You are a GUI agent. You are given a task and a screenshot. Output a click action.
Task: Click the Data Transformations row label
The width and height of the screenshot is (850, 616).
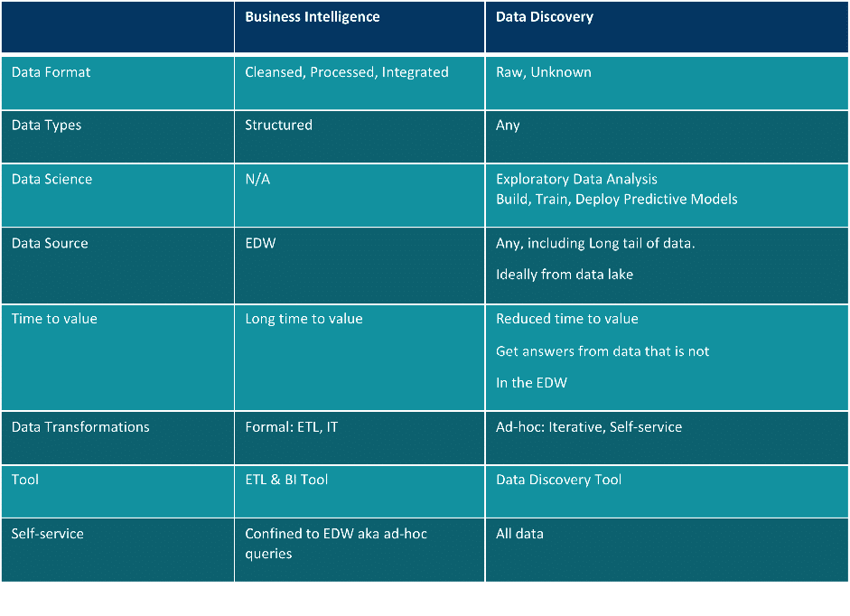click(x=80, y=426)
